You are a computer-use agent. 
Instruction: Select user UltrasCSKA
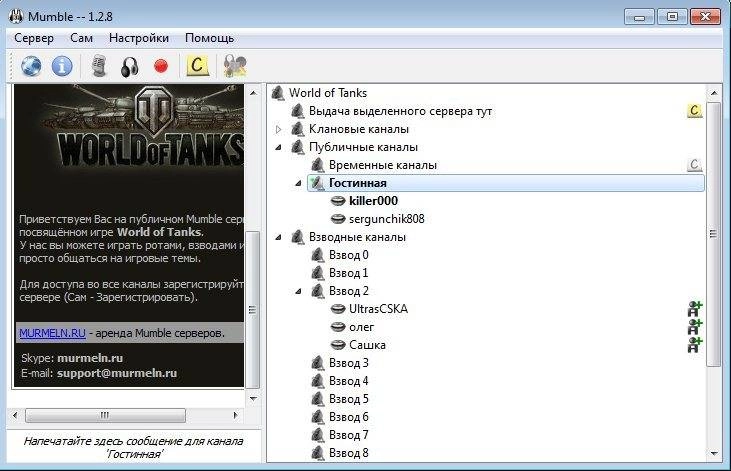tap(378, 309)
